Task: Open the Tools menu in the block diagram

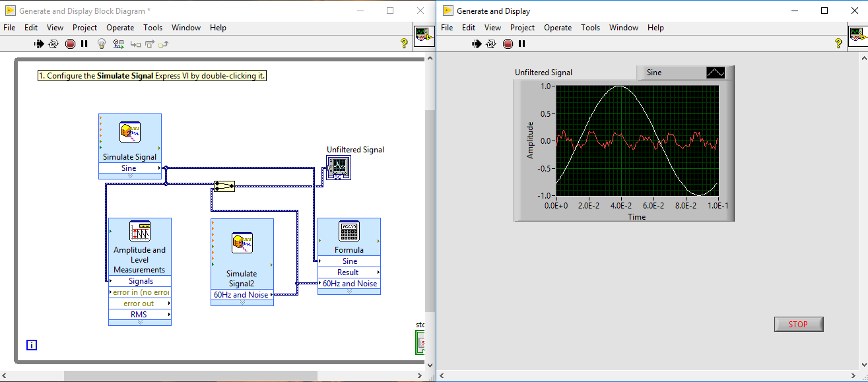Action: click(x=152, y=27)
